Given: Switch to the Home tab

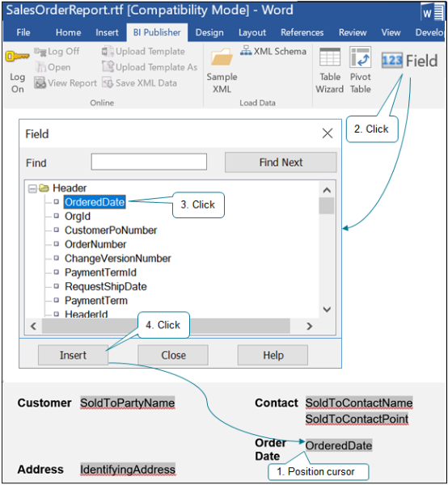Looking at the screenshot, I should pos(69,32).
